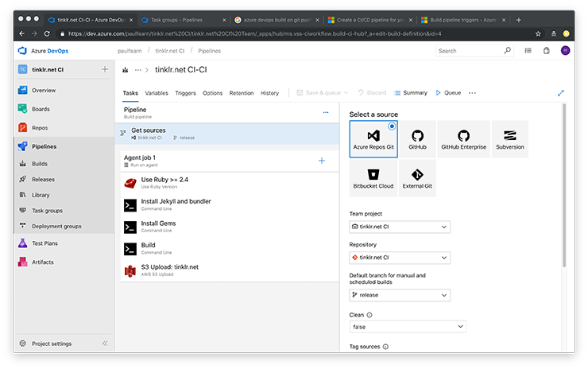Switch to Triggers tab
Image resolution: width=588 pixels, height=369 pixels.
tap(185, 93)
